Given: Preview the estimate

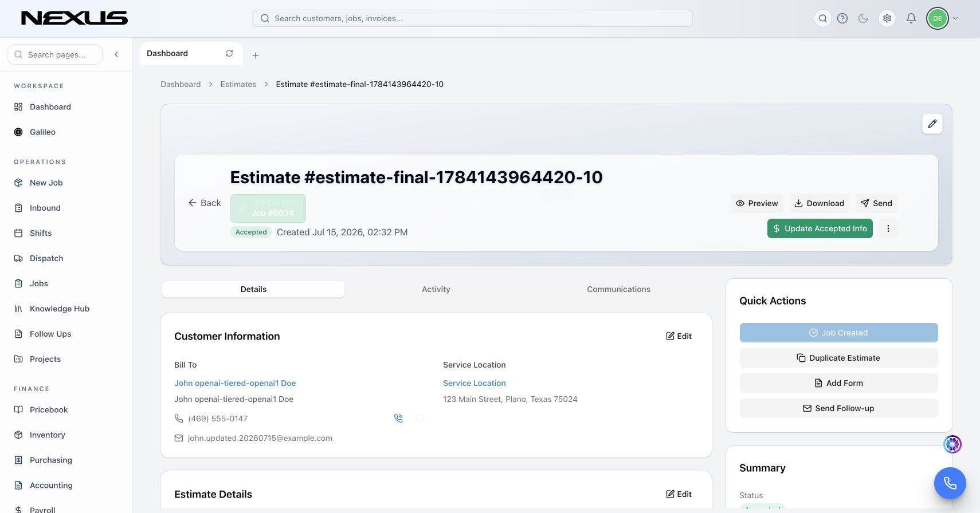Looking at the screenshot, I should click(x=757, y=203).
